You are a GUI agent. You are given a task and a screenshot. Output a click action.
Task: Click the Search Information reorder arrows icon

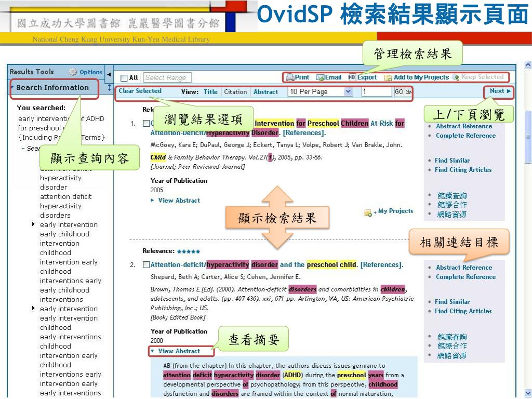coord(109,87)
